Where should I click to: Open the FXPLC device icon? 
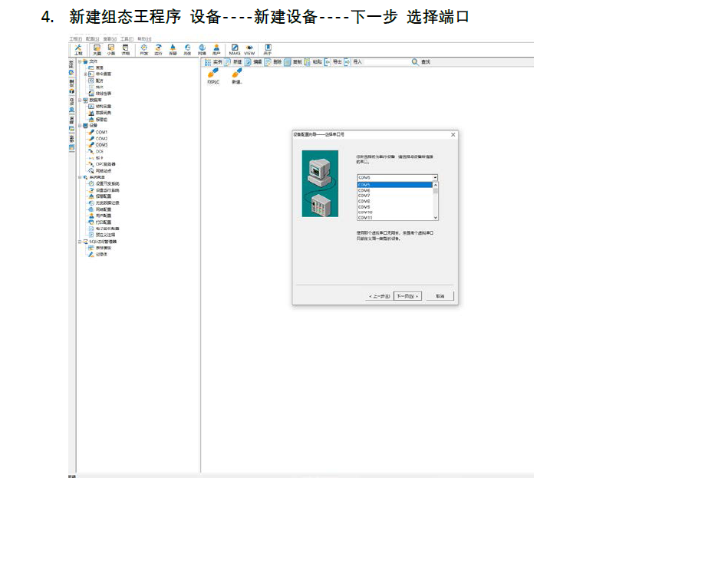point(213,74)
